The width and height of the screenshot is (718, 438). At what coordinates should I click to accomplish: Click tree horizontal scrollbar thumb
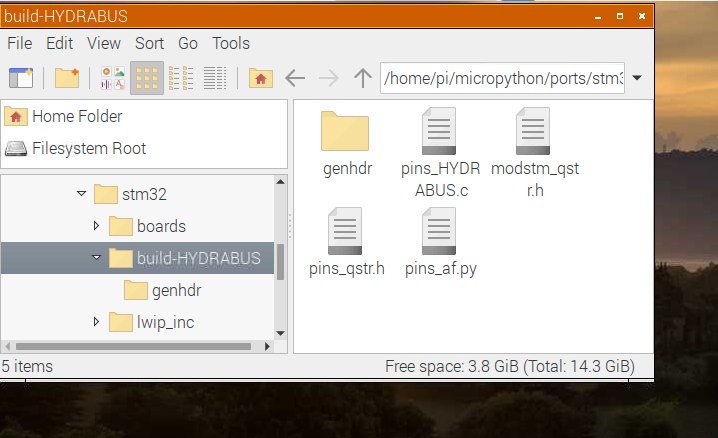point(133,346)
